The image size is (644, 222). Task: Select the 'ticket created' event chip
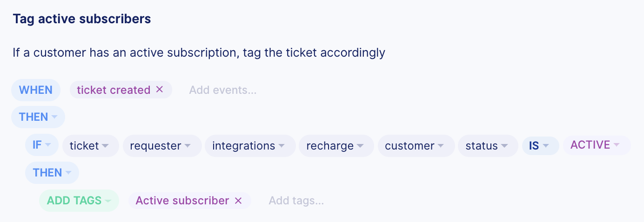(x=114, y=90)
